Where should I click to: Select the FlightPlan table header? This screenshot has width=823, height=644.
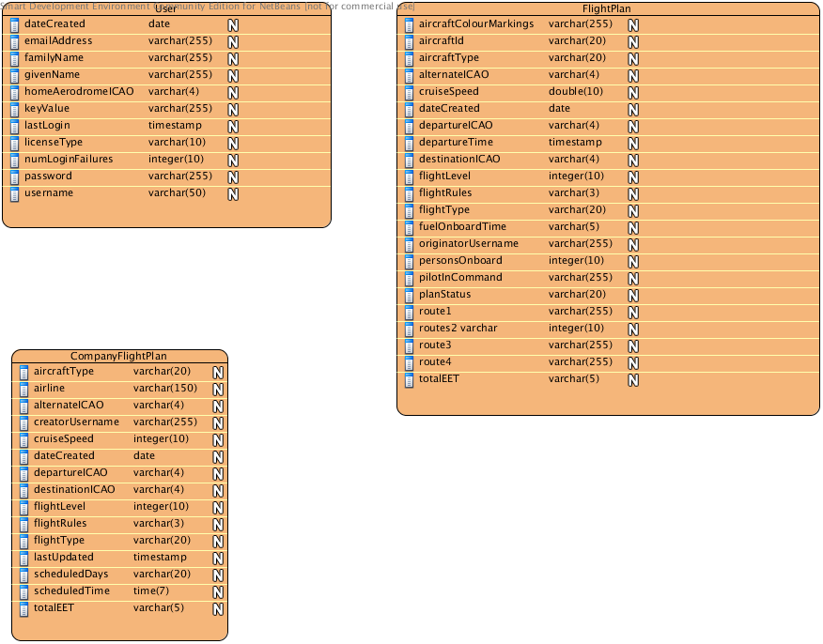[606, 9]
